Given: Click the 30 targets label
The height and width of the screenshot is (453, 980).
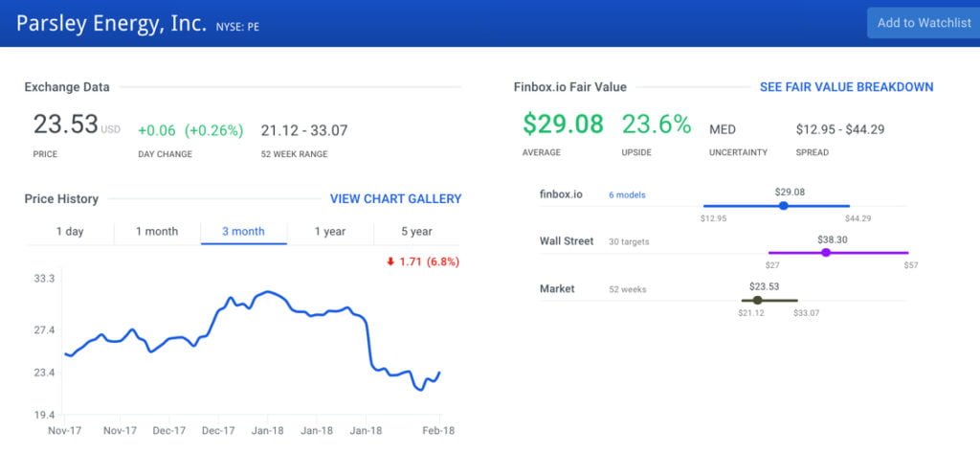Looking at the screenshot, I should [x=629, y=242].
